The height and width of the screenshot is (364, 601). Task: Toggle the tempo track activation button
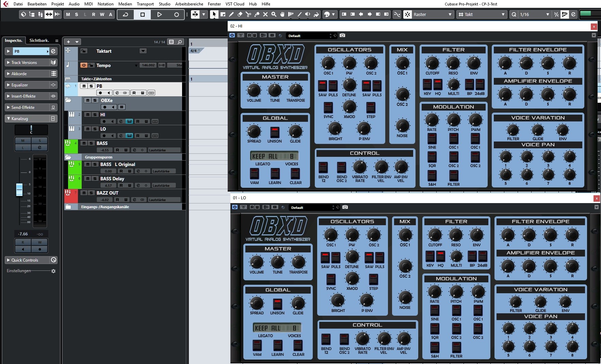click(83, 65)
